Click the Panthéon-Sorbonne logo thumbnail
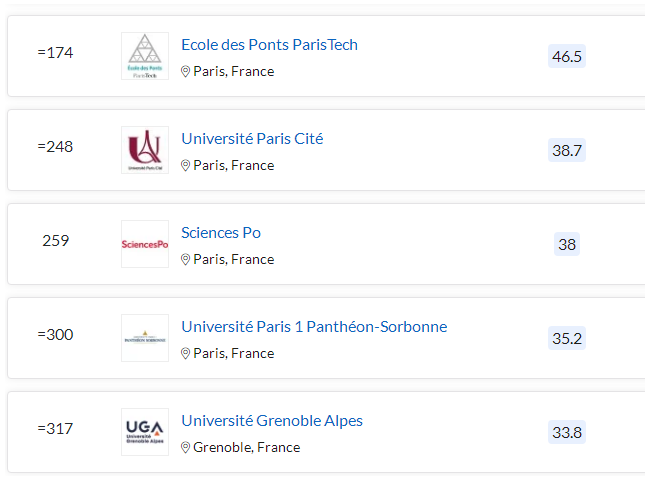The width and height of the screenshot is (646, 479). (145, 338)
